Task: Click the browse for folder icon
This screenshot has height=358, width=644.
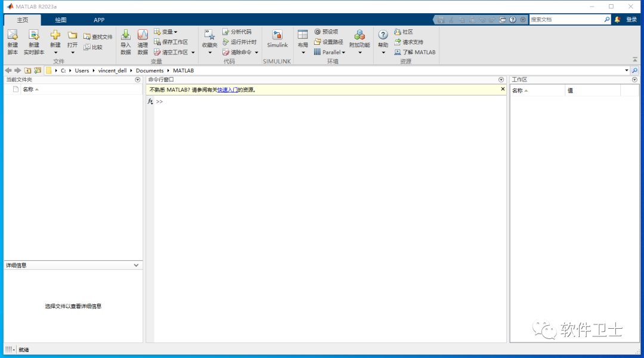Action: (38, 70)
